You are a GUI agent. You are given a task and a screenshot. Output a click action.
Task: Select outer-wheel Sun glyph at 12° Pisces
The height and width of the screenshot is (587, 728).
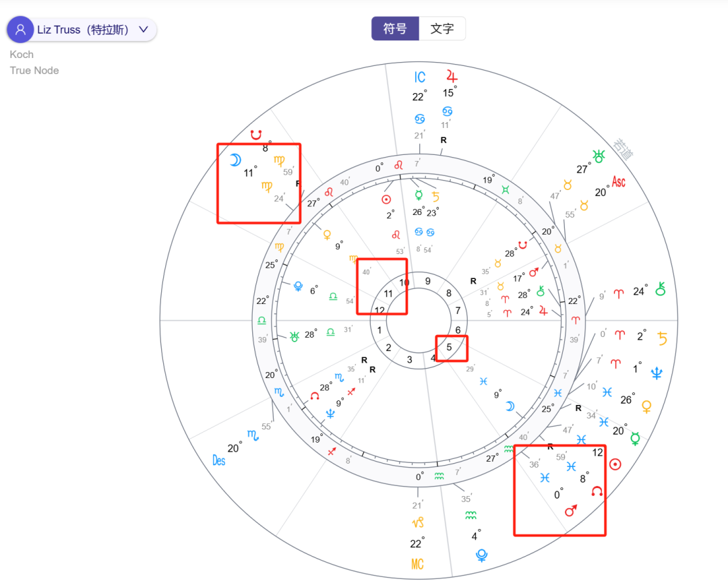pyautogui.click(x=615, y=464)
